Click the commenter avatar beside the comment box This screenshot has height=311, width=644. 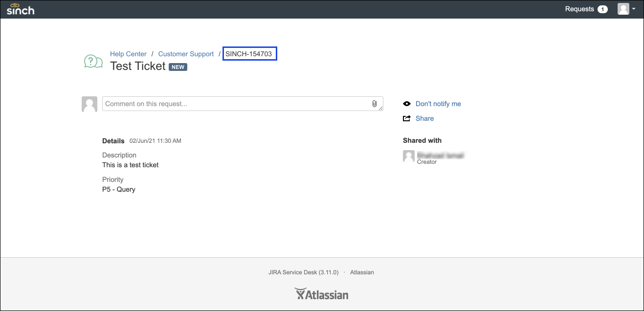click(89, 103)
